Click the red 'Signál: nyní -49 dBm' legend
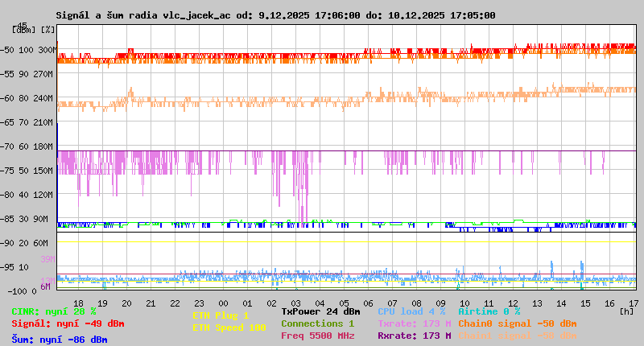The width and height of the screenshot is (644, 346). [68, 323]
